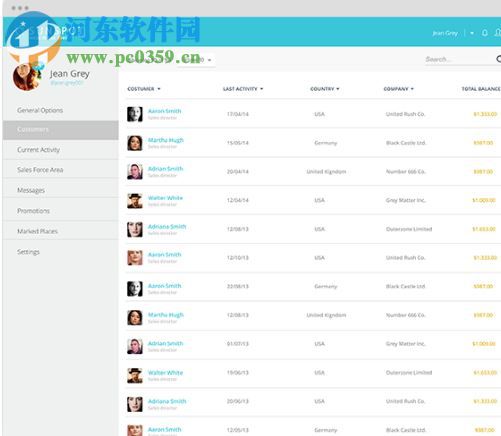Select the date 12/10/13
The height and width of the screenshot is (436, 501).
click(x=238, y=258)
